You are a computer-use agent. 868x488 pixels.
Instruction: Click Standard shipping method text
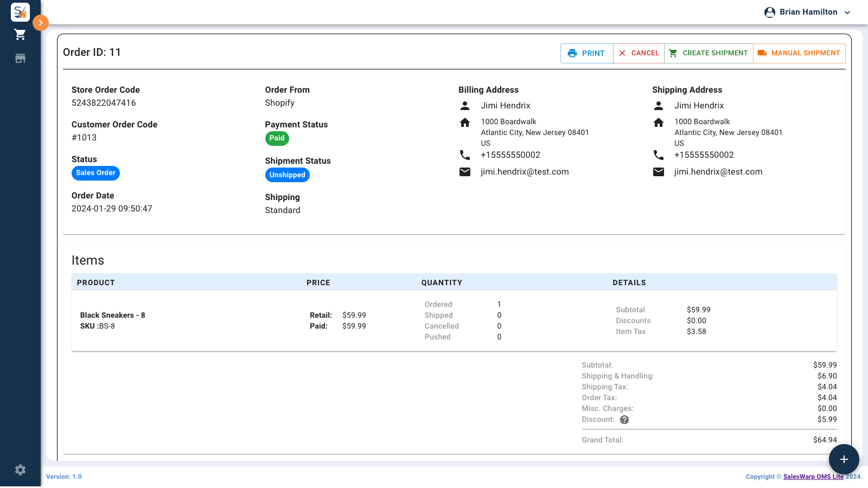[x=283, y=210]
